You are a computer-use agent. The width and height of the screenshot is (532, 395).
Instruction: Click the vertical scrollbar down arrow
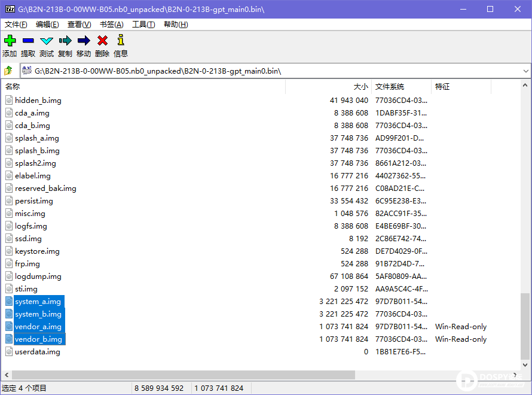(x=525, y=364)
